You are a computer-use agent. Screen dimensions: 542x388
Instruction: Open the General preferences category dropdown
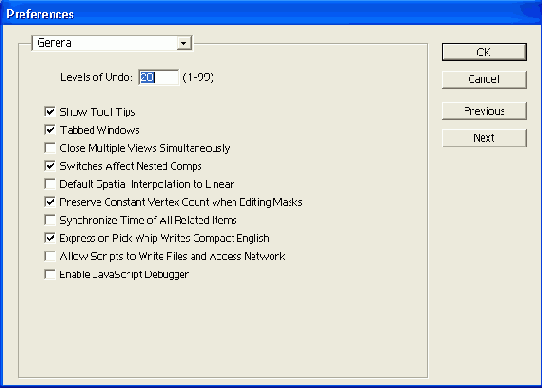coord(112,43)
